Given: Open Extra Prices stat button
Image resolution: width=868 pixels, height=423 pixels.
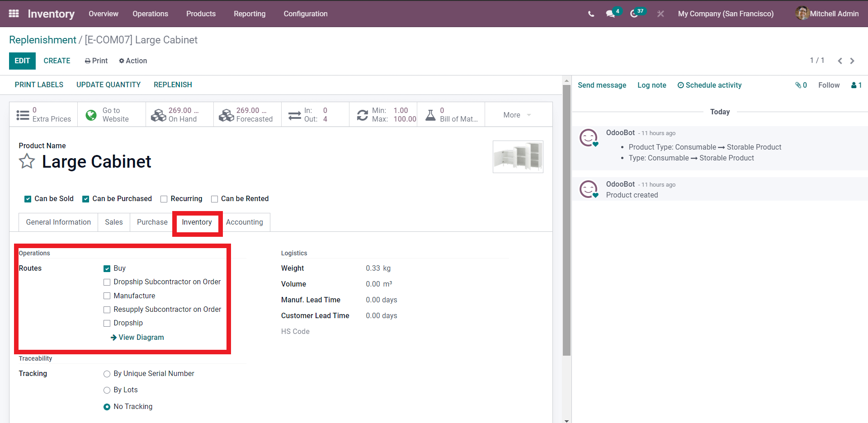Looking at the screenshot, I should [44, 115].
